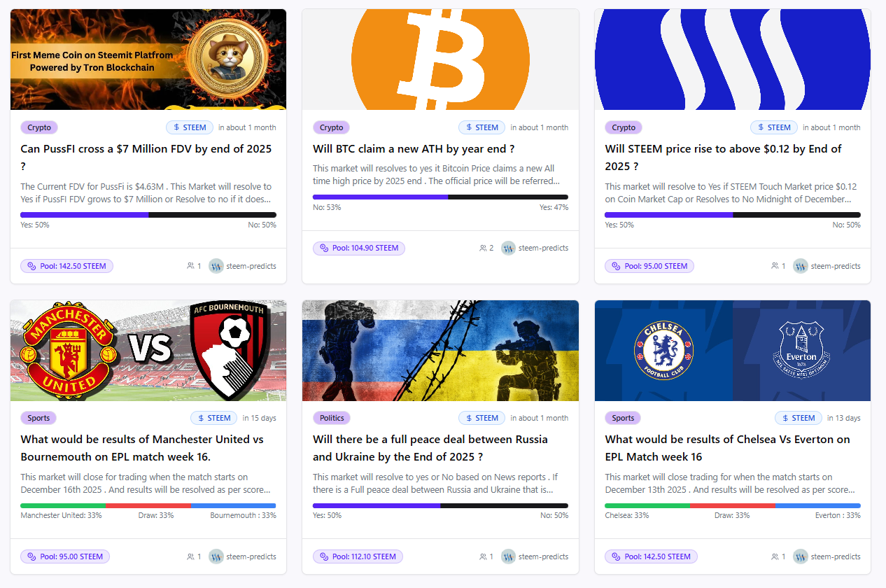Select Sports tag on Manchester United card

coord(38,418)
